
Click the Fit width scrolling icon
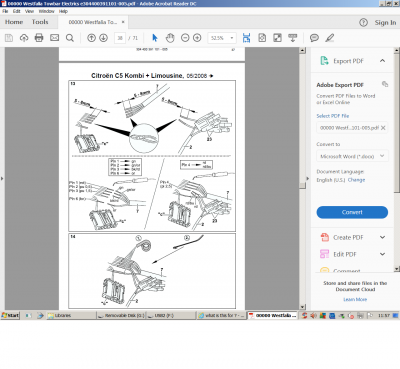click(x=246, y=38)
